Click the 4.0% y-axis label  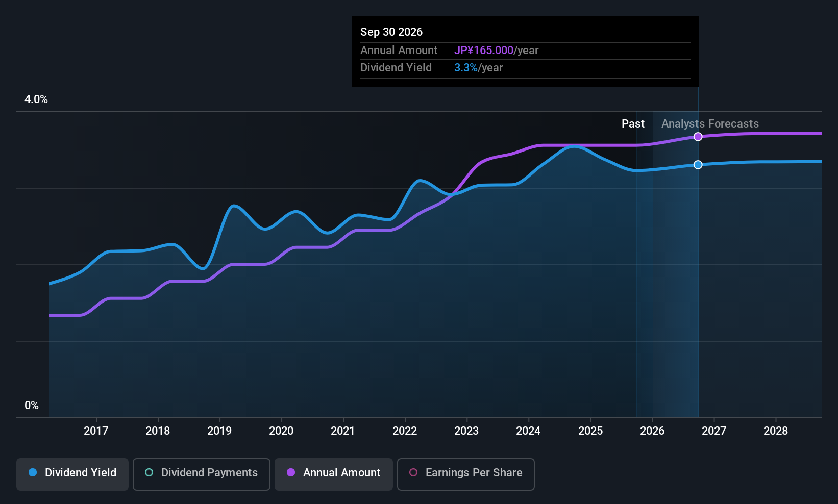tap(36, 99)
